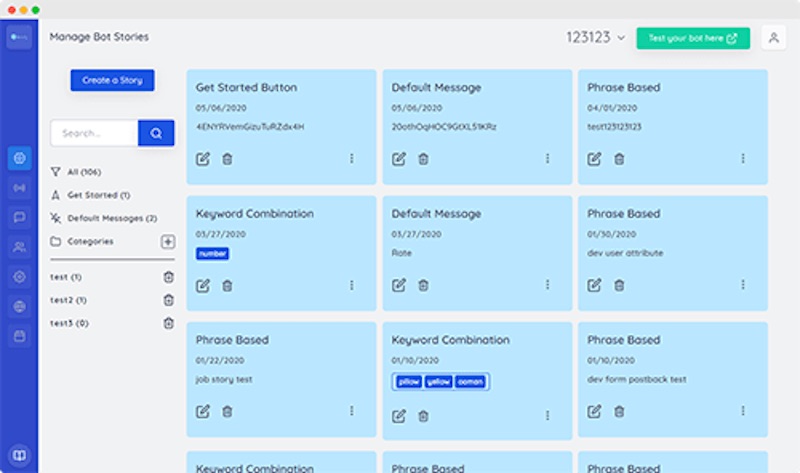The width and height of the screenshot is (800, 473).
Task: Open the 123123 bot selector dropdown
Action: pyautogui.click(x=595, y=37)
